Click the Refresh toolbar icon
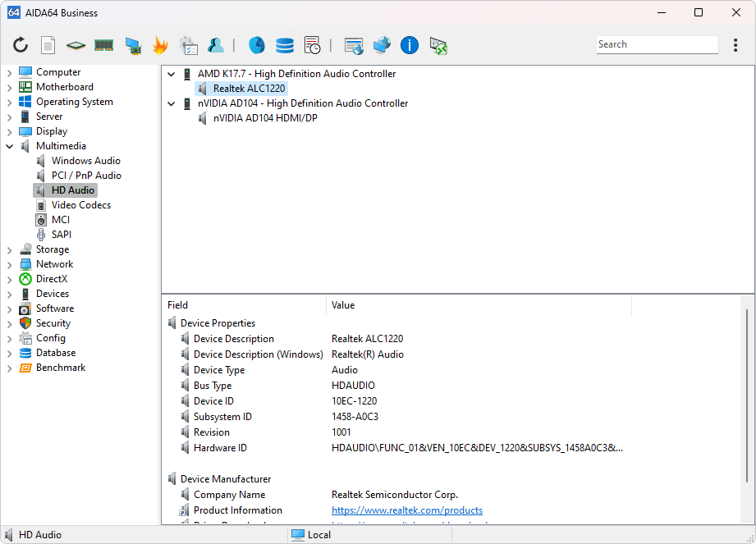 [x=21, y=45]
